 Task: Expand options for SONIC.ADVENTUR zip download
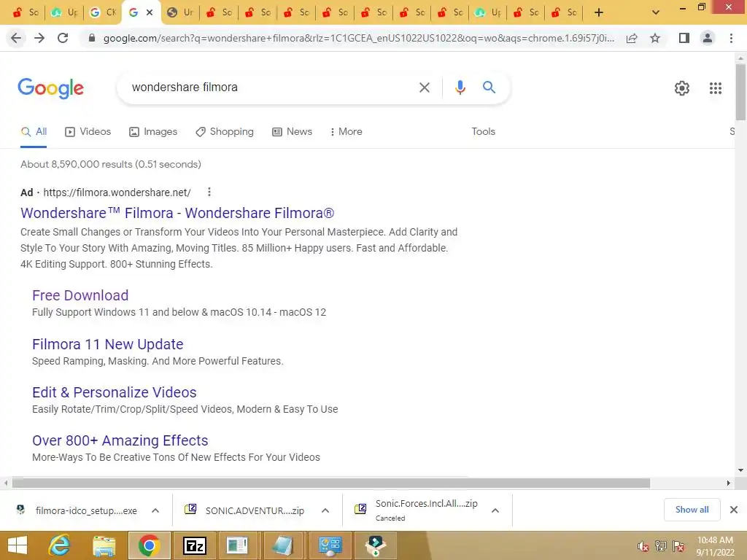(x=325, y=510)
